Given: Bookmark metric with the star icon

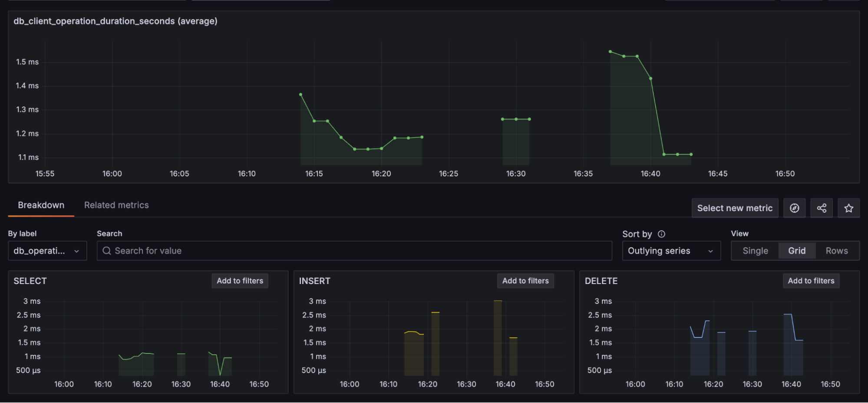Looking at the screenshot, I should pyautogui.click(x=848, y=208).
